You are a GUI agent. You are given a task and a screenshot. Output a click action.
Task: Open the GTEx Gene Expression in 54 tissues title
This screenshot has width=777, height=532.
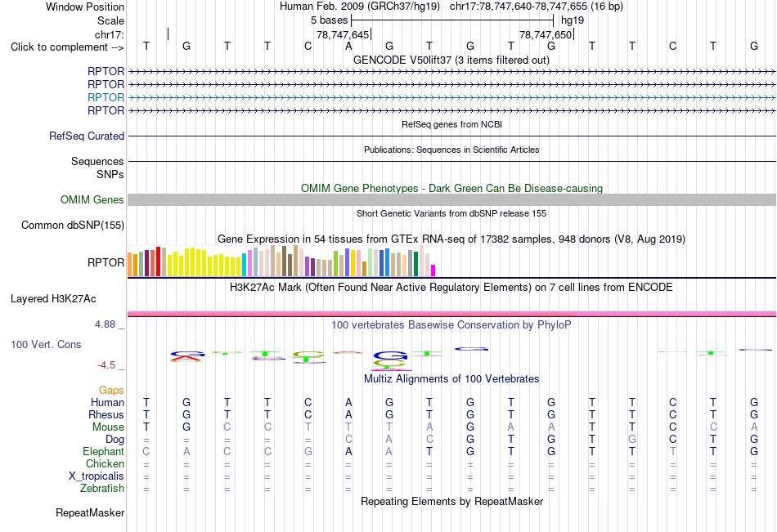tap(451, 239)
